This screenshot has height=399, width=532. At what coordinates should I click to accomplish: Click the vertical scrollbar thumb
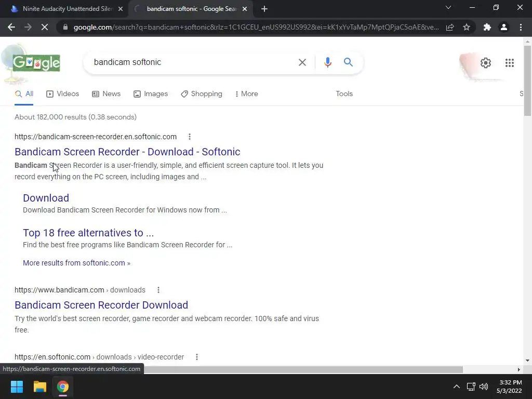tap(527, 81)
